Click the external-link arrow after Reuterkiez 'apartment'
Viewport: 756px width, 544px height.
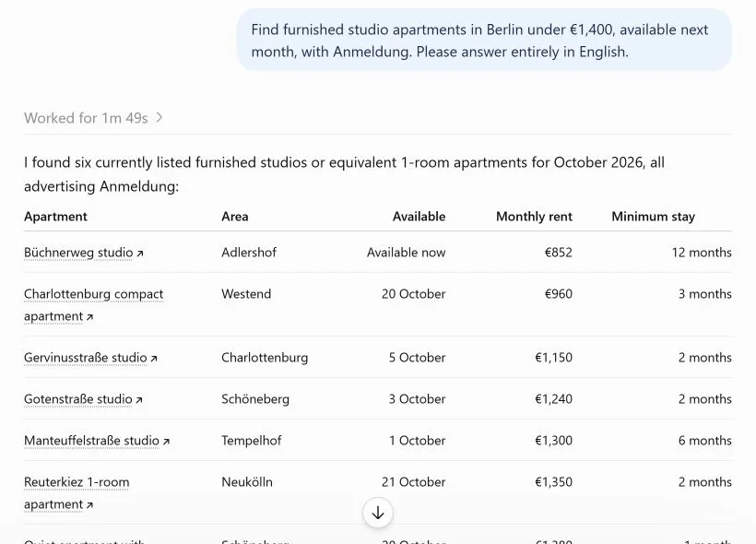[x=89, y=505]
